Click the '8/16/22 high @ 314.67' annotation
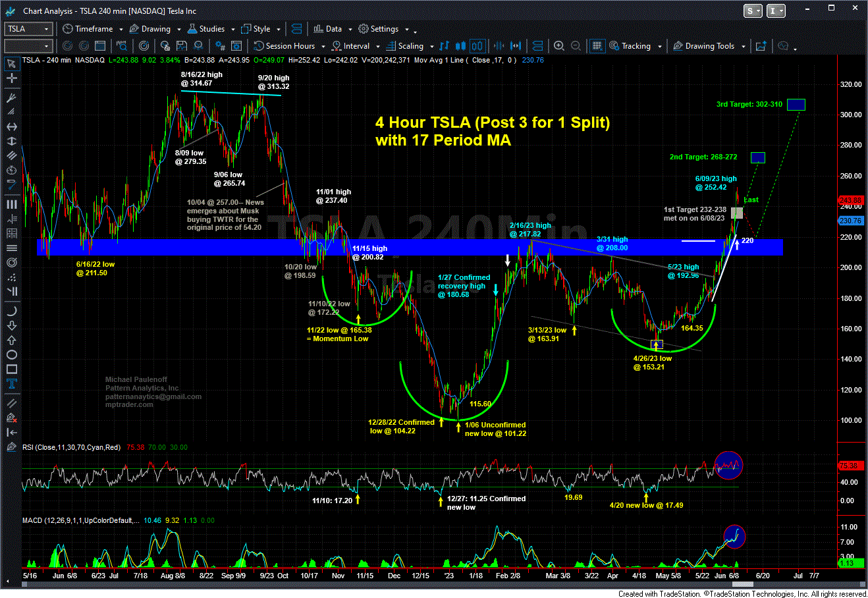 pos(202,79)
